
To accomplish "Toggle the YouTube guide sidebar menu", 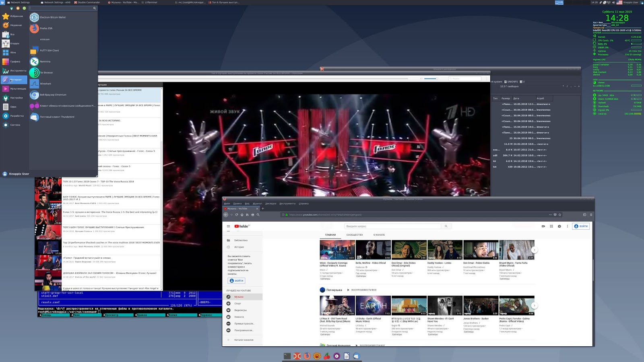I will point(228,226).
